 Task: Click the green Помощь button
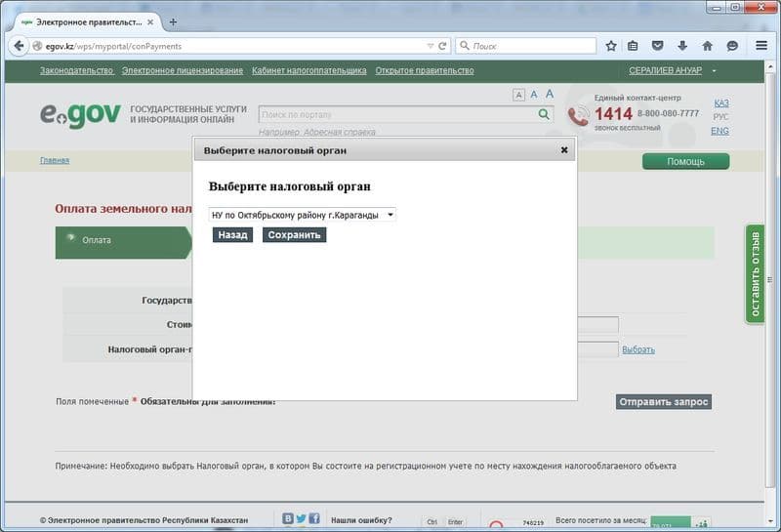(x=686, y=161)
